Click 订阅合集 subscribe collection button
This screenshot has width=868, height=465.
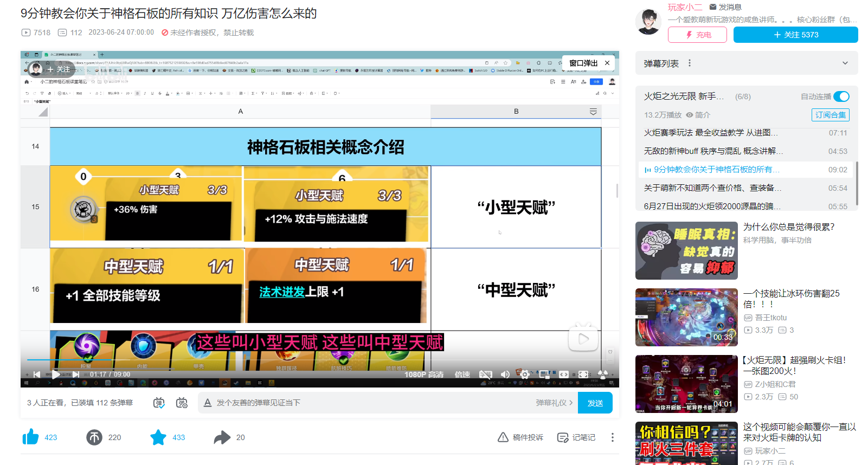(x=831, y=115)
